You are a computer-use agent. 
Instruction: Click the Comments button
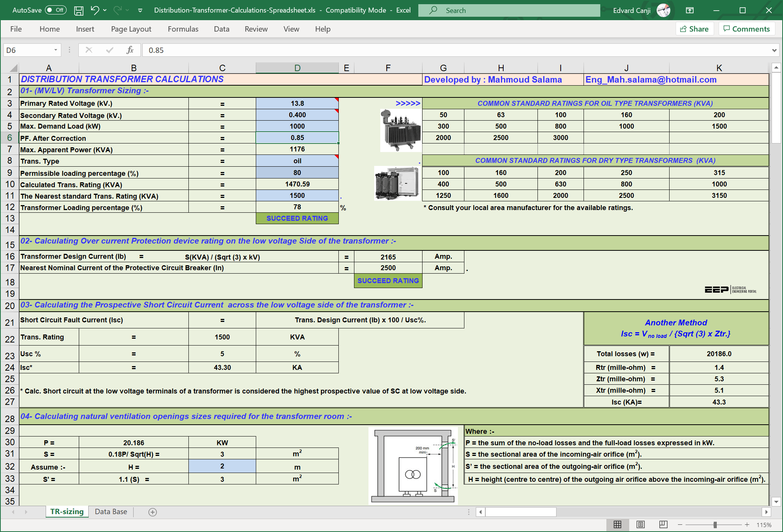click(746, 28)
